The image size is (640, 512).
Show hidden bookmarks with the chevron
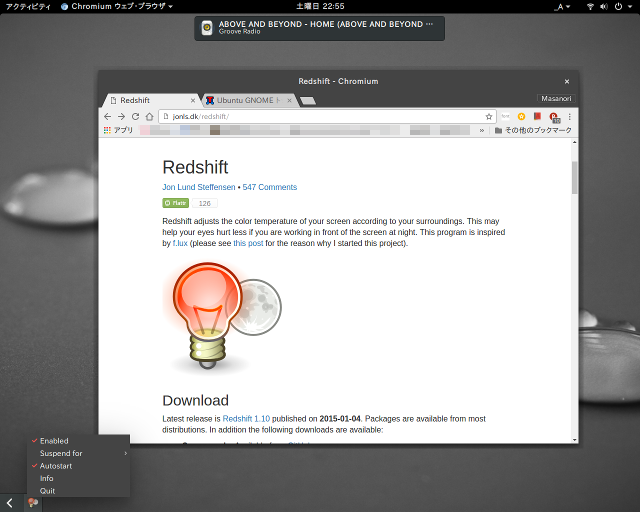[x=482, y=130]
